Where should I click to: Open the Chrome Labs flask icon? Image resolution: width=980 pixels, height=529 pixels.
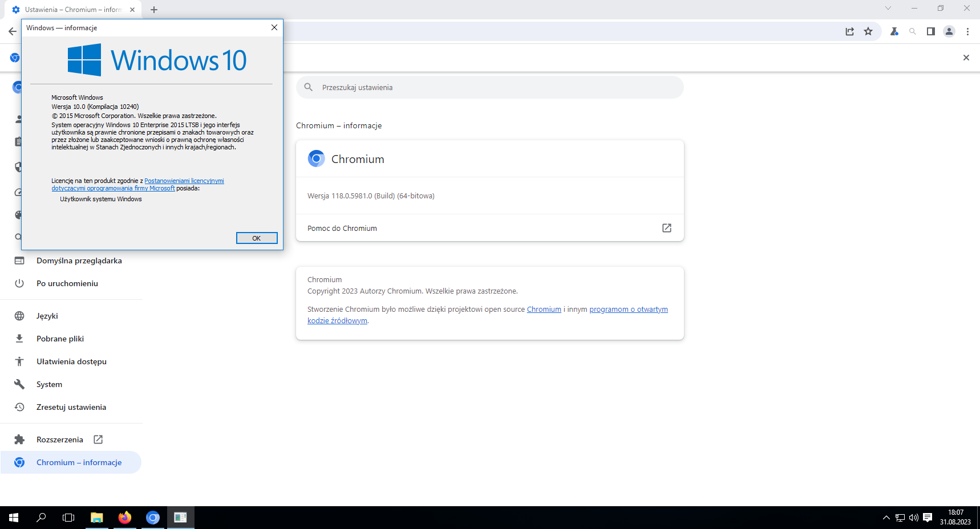(894, 31)
